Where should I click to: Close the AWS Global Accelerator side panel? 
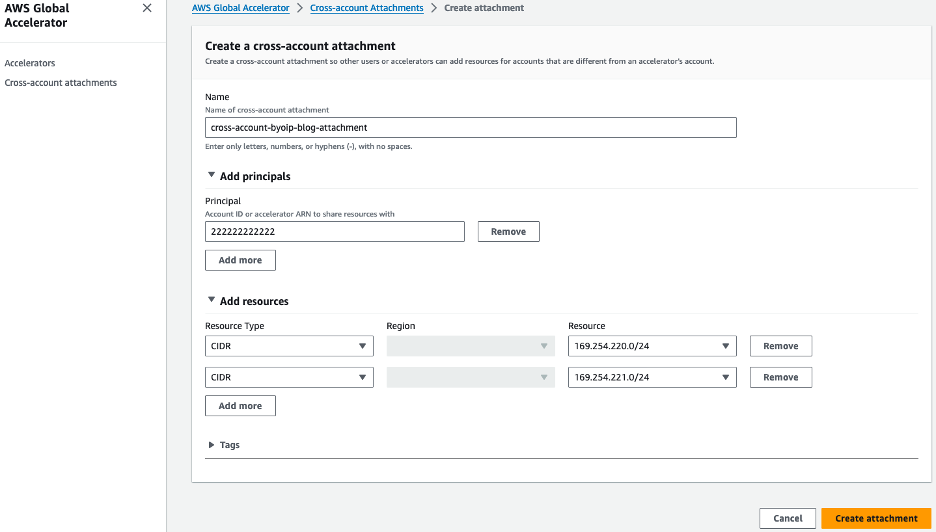click(x=147, y=8)
